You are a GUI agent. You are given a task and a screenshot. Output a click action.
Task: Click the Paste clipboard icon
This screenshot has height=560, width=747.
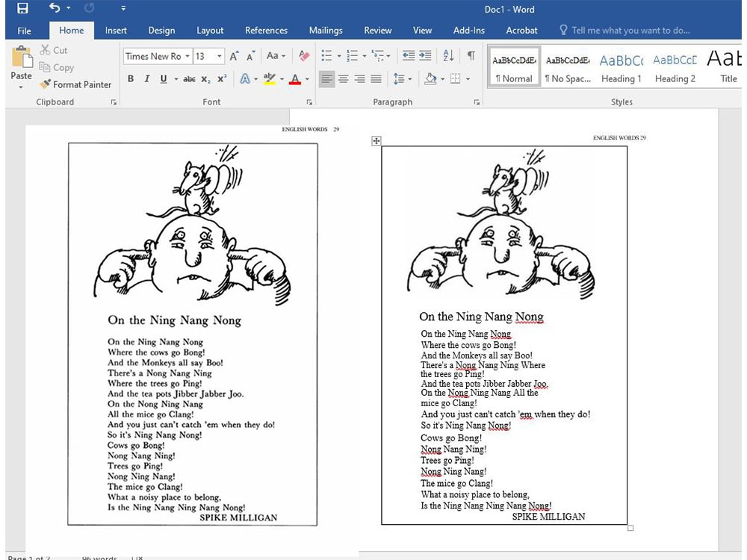22,57
